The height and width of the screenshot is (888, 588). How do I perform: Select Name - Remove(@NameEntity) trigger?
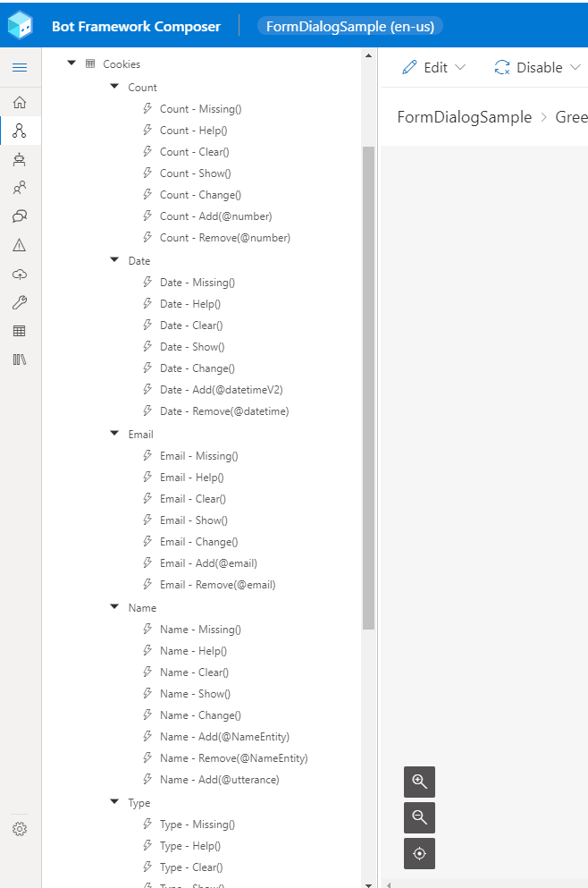pyautogui.click(x=234, y=757)
